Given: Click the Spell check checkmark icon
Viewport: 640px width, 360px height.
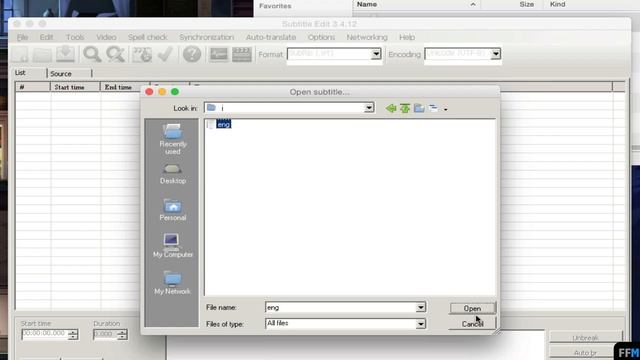Looking at the screenshot, I should pyautogui.click(x=165, y=54).
